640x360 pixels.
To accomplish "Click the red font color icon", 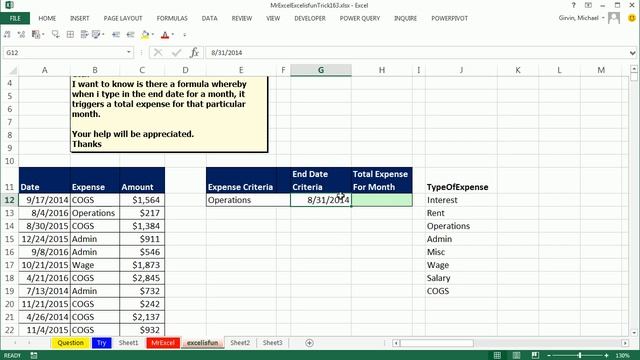I will tap(165, 35).
